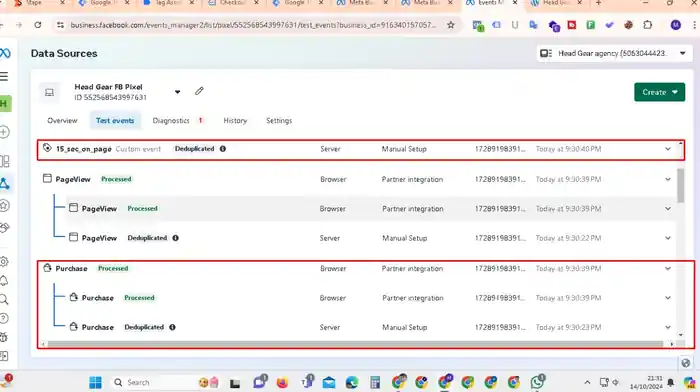Open the Diagnostics tab
Viewport: 700px width, 392px height.
[x=171, y=121]
